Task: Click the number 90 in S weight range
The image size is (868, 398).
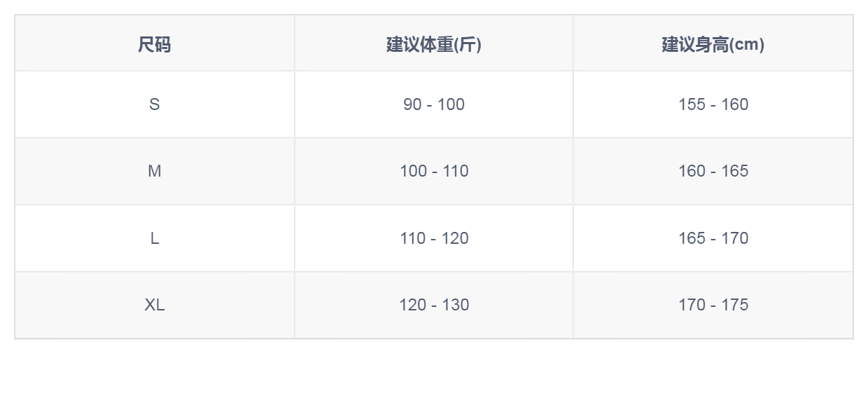Action: coord(412,104)
